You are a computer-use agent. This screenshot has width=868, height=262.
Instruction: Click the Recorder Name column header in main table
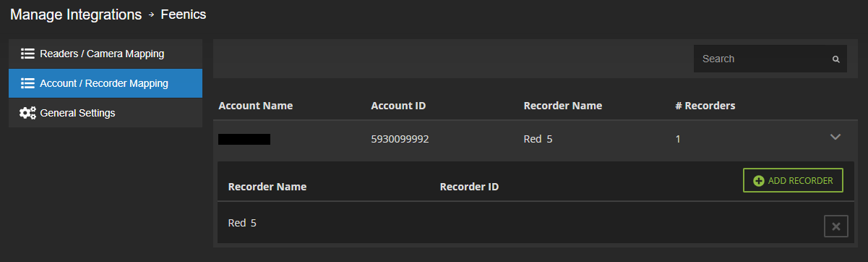(562, 106)
